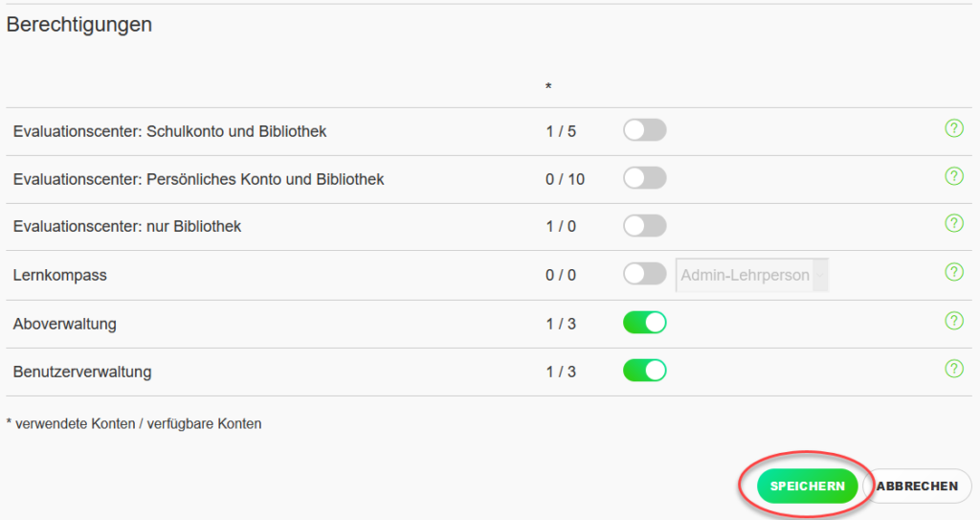
Task: Show help for Aboverwaltung permission
Action: click(x=954, y=321)
